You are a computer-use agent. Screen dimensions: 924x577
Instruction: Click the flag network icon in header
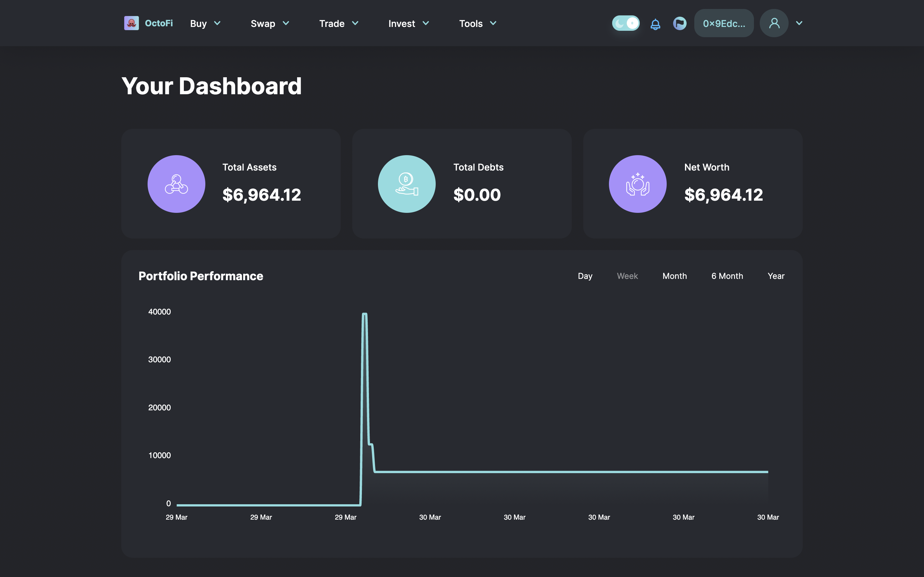680,23
